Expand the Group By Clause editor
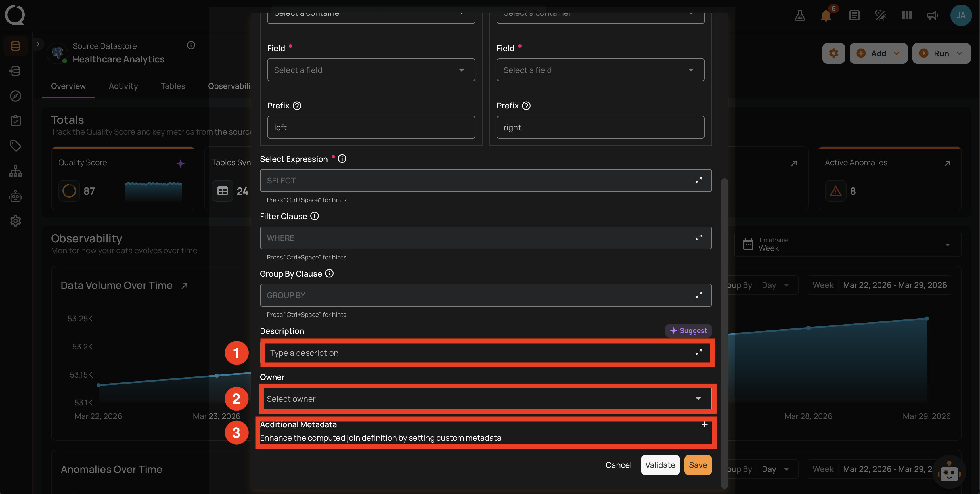 (x=699, y=295)
